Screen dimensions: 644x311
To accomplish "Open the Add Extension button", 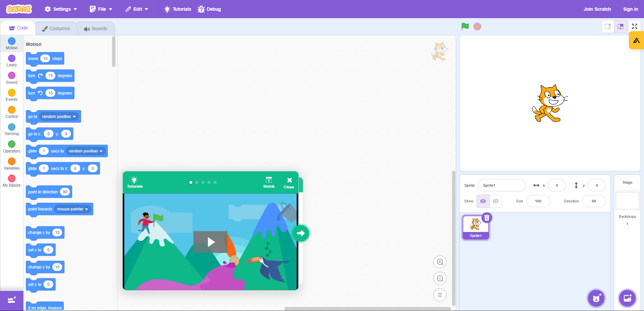I will 12,300.
